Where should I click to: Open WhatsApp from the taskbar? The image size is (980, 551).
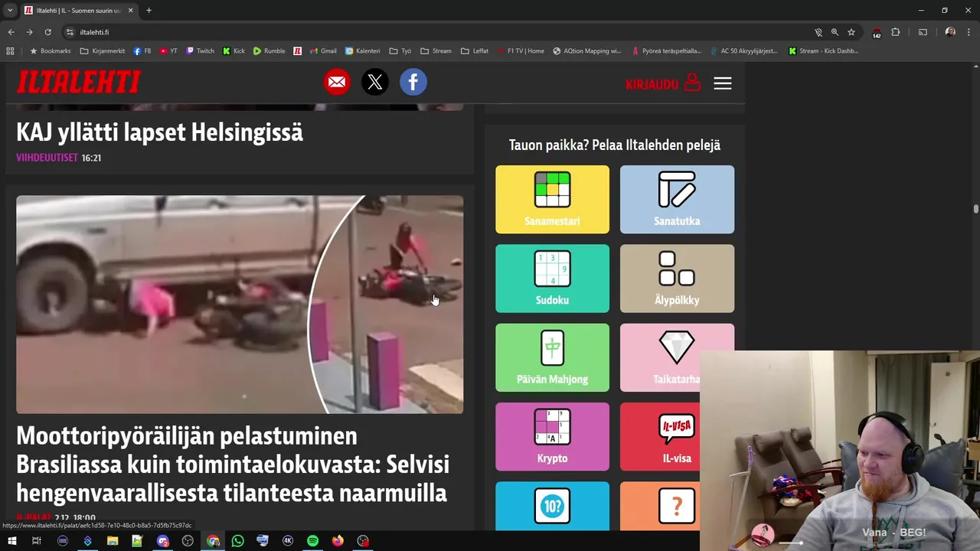point(237,541)
